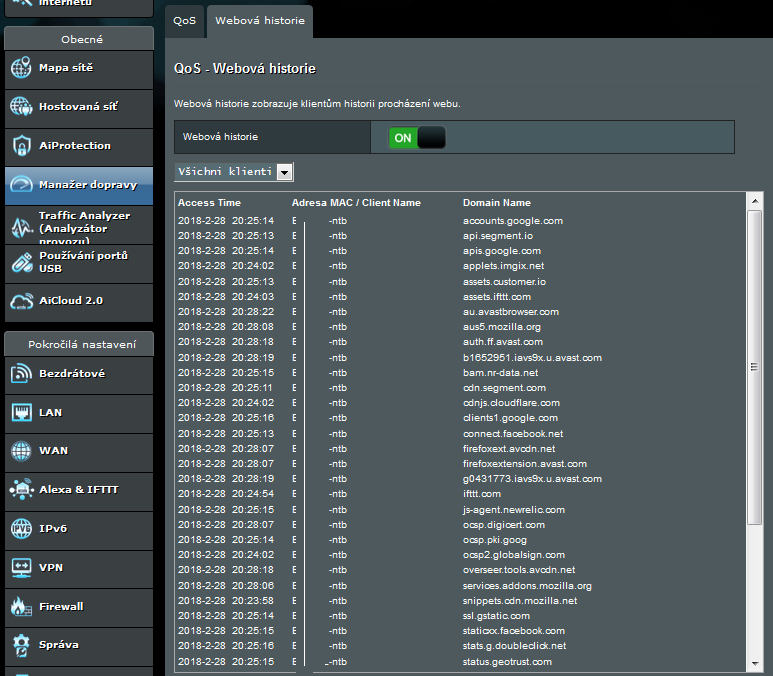Switch to the QoS tab
This screenshot has width=773, height=676.
[x=185, y=20]
